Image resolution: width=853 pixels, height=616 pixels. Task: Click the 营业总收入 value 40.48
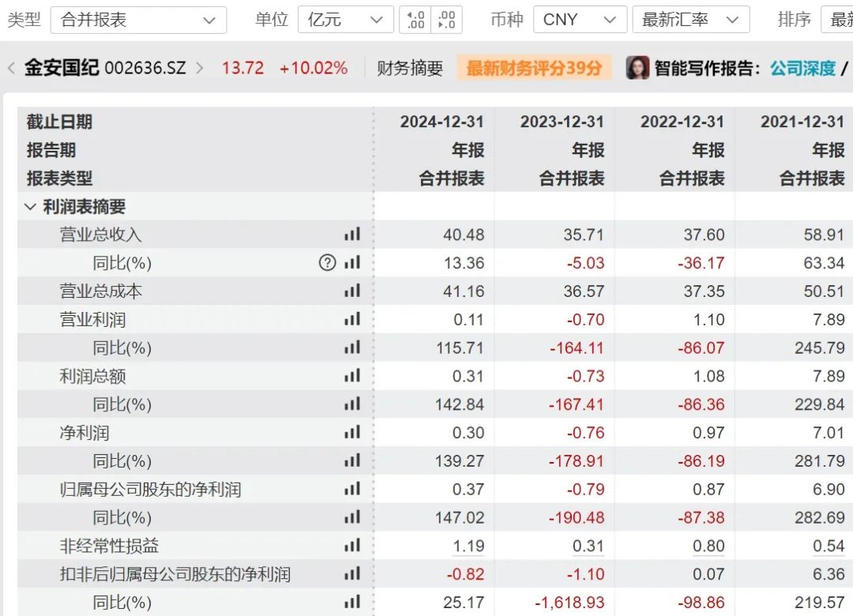click(x=464, y=235)
